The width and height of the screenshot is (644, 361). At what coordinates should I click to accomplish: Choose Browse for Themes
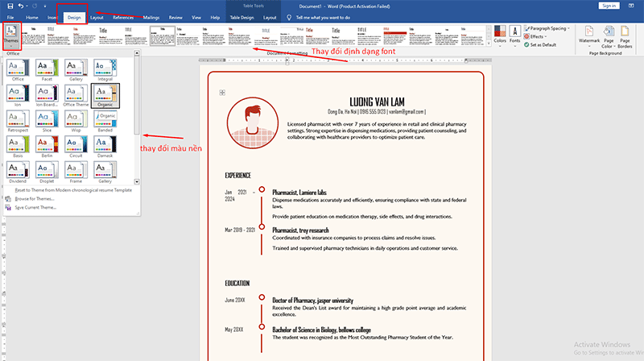[x=34, y=198]
